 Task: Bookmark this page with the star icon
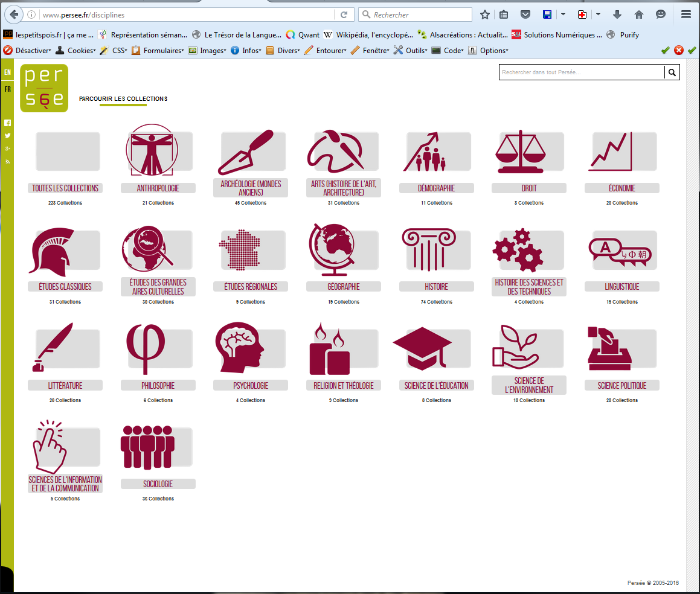pos(485,14)
